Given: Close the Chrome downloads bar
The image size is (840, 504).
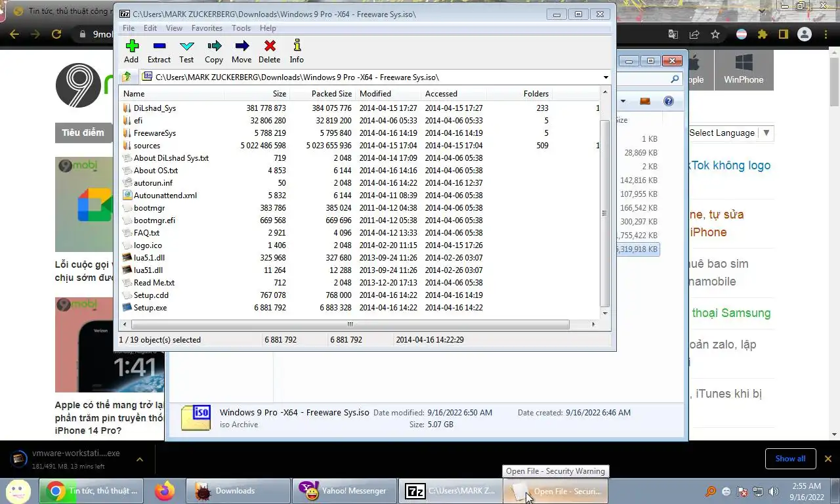Looking at the screenshot, I should [x=828, y=459].
